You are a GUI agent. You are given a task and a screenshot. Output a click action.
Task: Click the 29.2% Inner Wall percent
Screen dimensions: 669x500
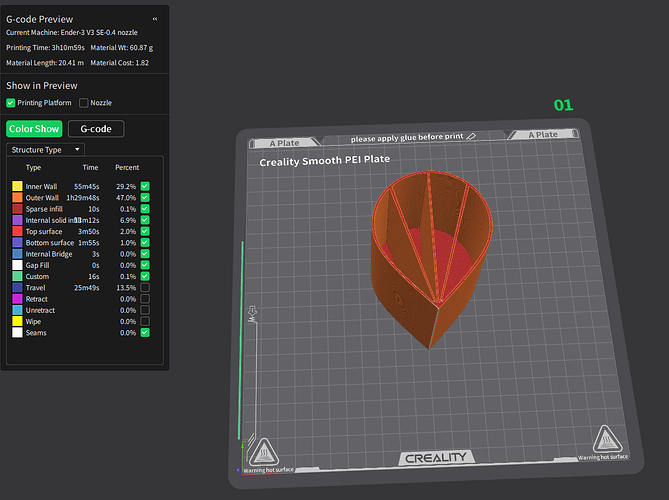click(x=126, y=186)
